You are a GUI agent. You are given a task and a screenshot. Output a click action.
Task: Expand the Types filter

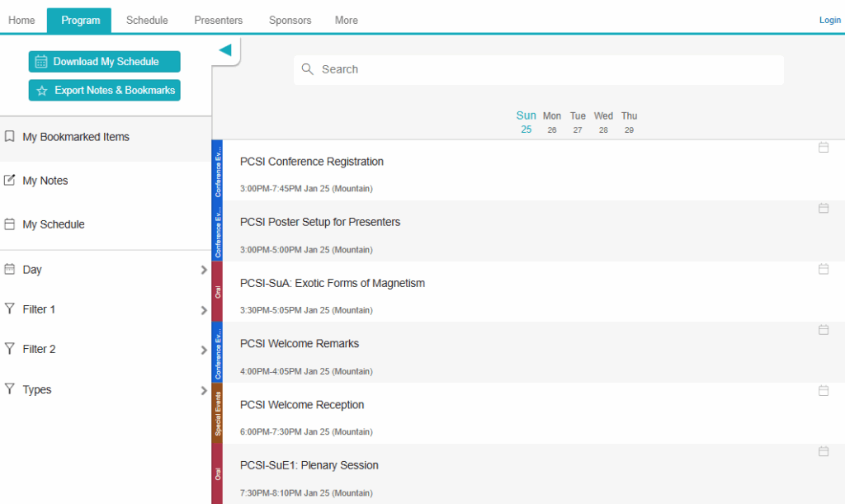[x=106, y=389]
